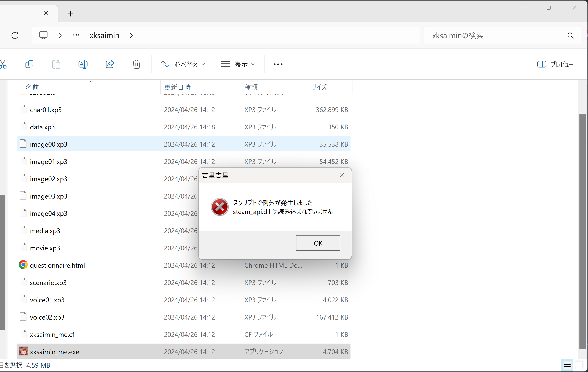Select the file char01.xp3
Image resolution: width=588 pixels, height=372 pixels.
183,110
